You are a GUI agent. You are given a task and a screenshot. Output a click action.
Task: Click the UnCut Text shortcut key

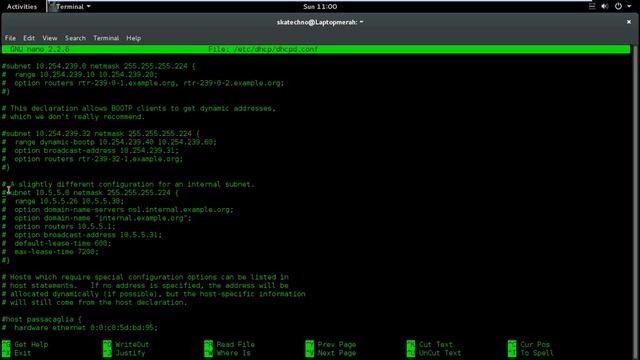411,353
